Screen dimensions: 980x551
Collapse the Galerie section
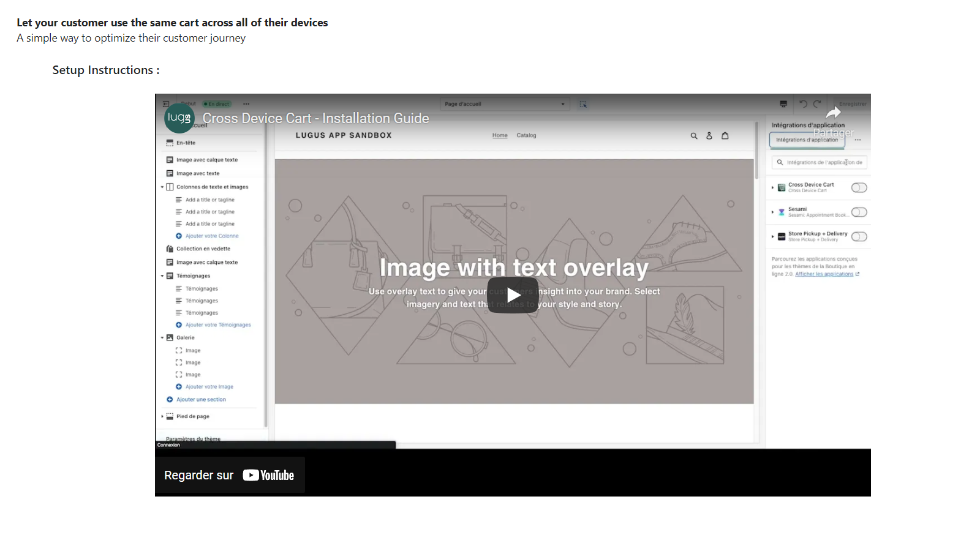[x=162, y=338]
